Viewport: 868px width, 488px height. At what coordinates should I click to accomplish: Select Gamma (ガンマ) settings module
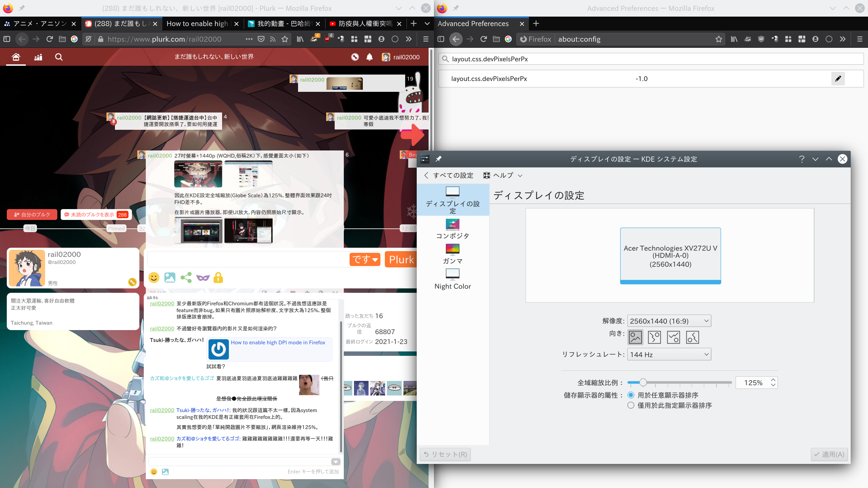click(453, 254)
